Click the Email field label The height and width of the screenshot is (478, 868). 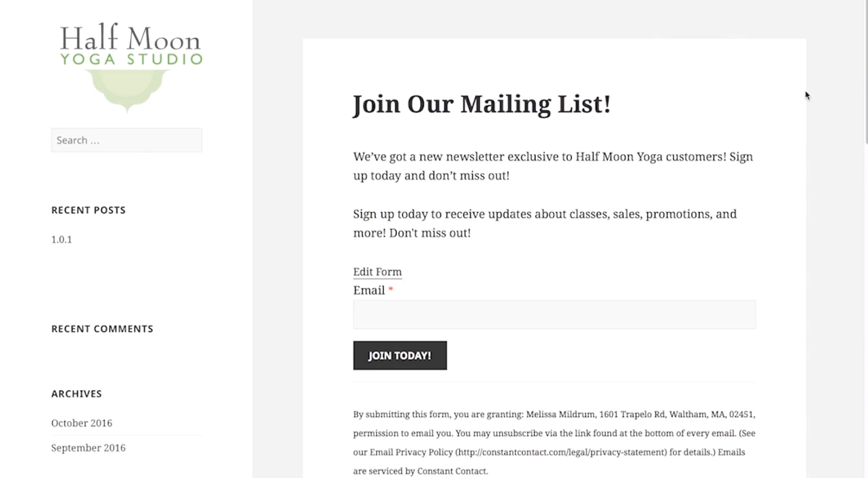point(369,291)
